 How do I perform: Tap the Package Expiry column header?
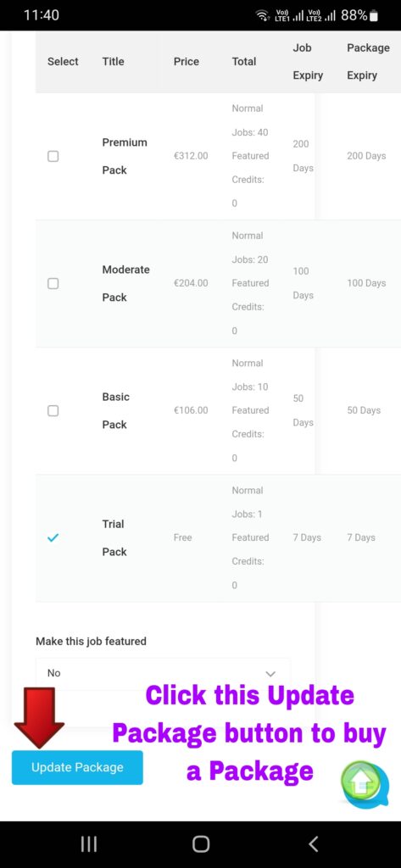(368, 61)
